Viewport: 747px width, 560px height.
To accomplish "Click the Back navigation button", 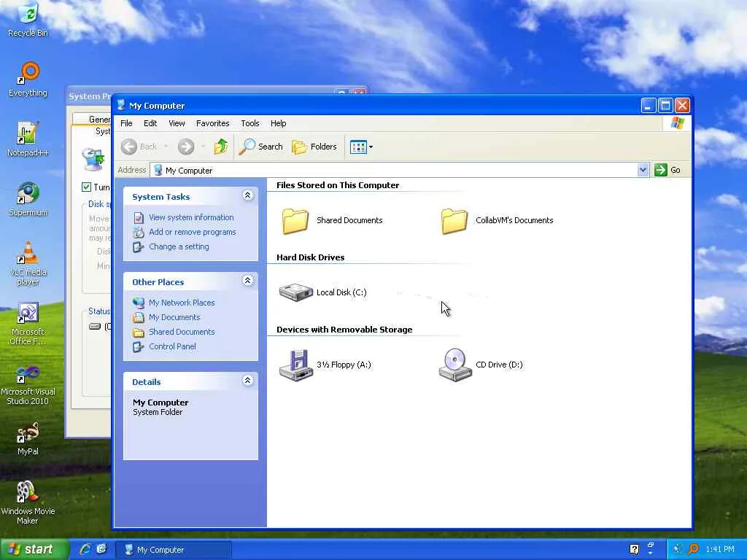I will point(139,147).
